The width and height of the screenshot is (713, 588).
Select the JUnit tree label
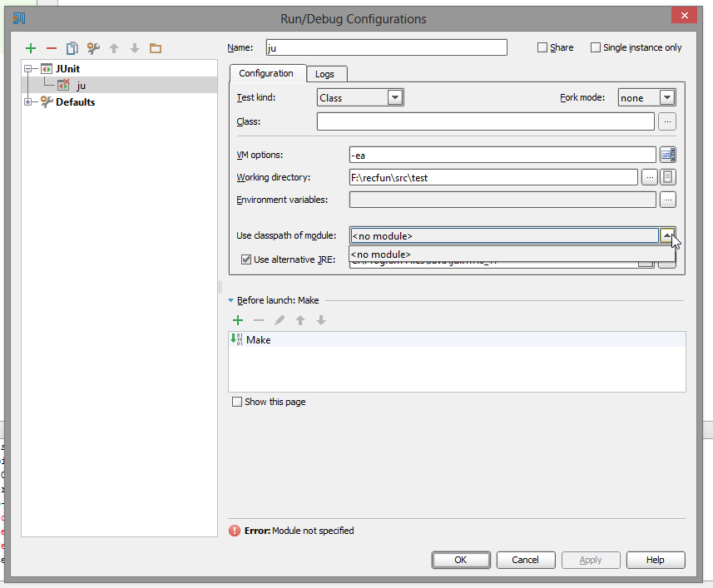pyautogui.click(x=67, y=69)
